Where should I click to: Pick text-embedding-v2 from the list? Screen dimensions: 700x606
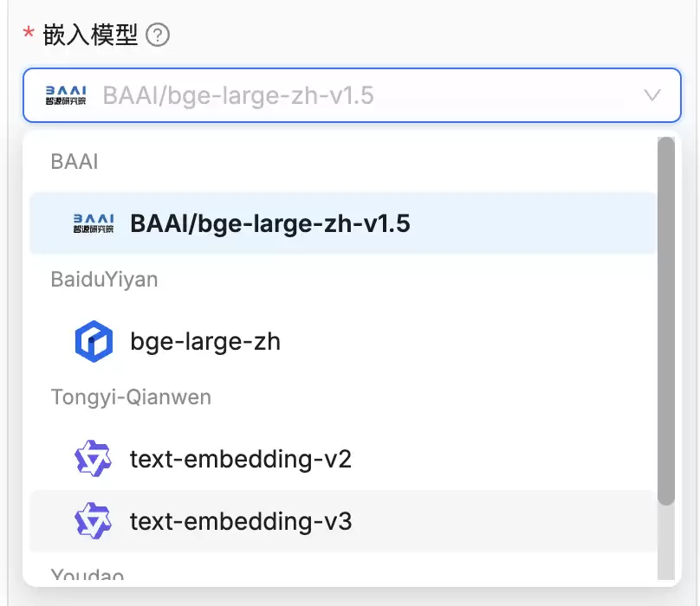(x=343, y=459)
